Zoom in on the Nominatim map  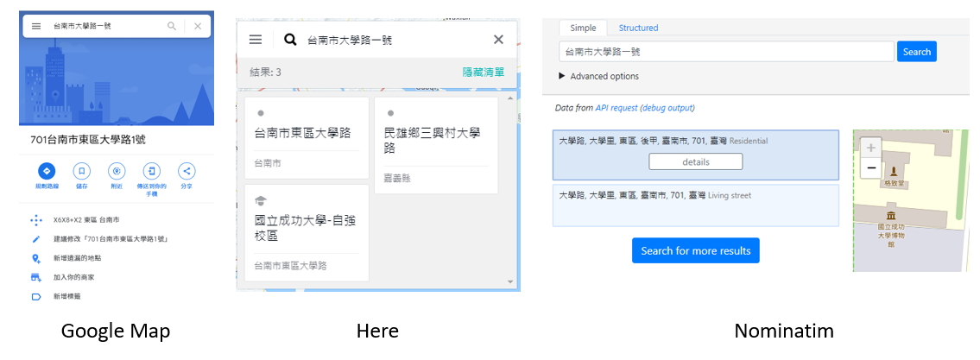coord(871,148)
